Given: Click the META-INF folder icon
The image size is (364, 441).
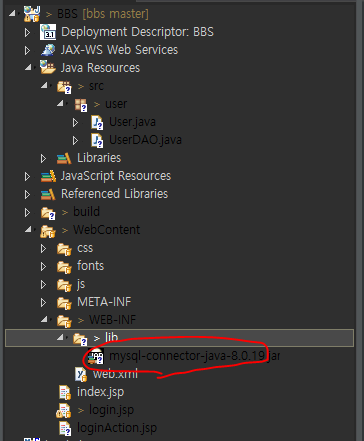Looking at the screenshot, I should coord(64,303).
